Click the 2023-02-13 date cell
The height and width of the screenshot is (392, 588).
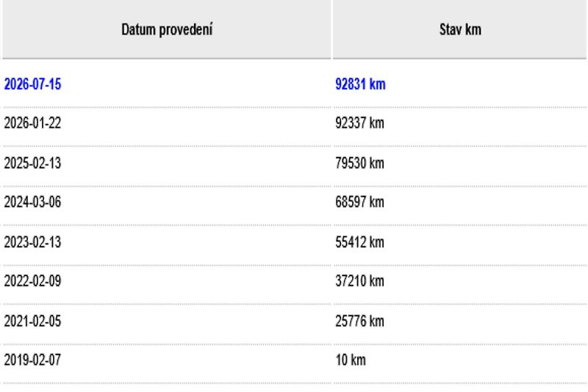pyautogui.click(x=32, y=242)
